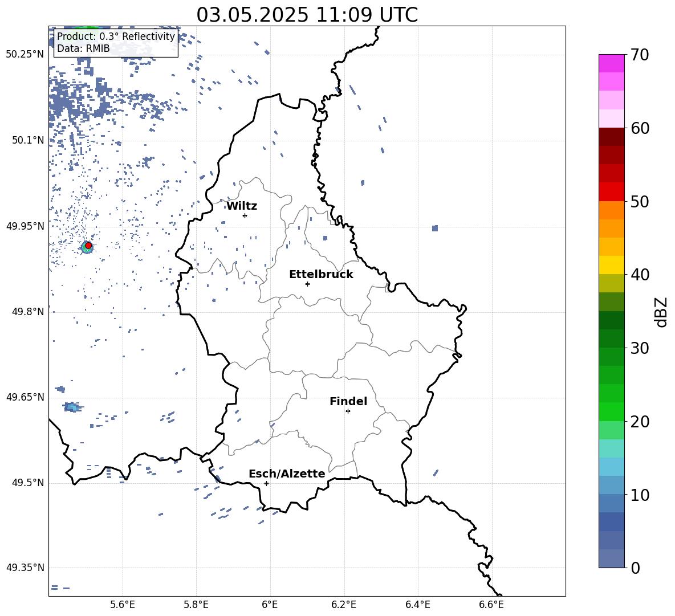675x616 pixels.
Task: Click the 50.25°N latitude label
Action: (25, 55)
